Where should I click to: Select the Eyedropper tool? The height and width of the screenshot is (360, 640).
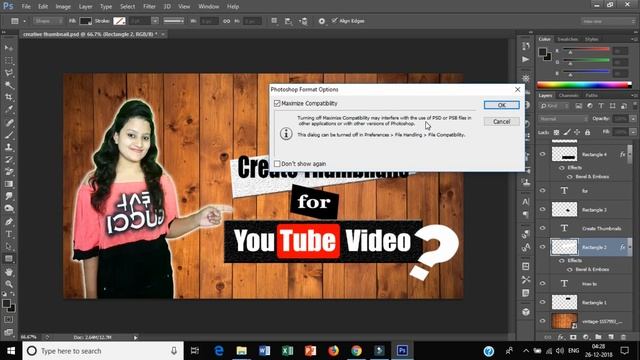point(9,109)
